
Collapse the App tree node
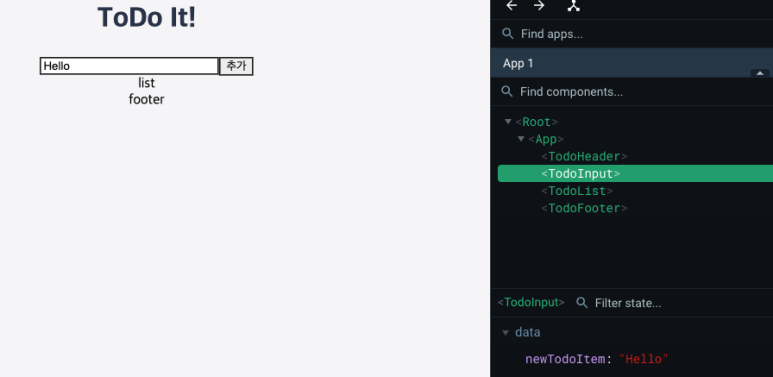tap(521, 139)
